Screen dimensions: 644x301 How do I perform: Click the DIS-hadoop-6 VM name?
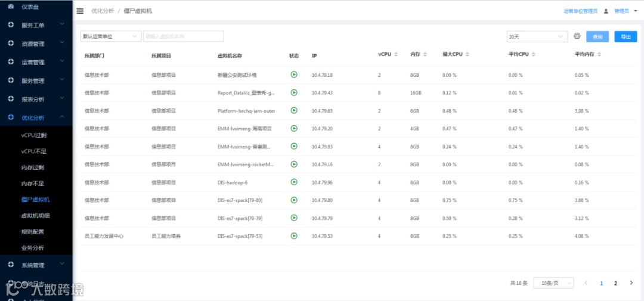pos(233,182)
